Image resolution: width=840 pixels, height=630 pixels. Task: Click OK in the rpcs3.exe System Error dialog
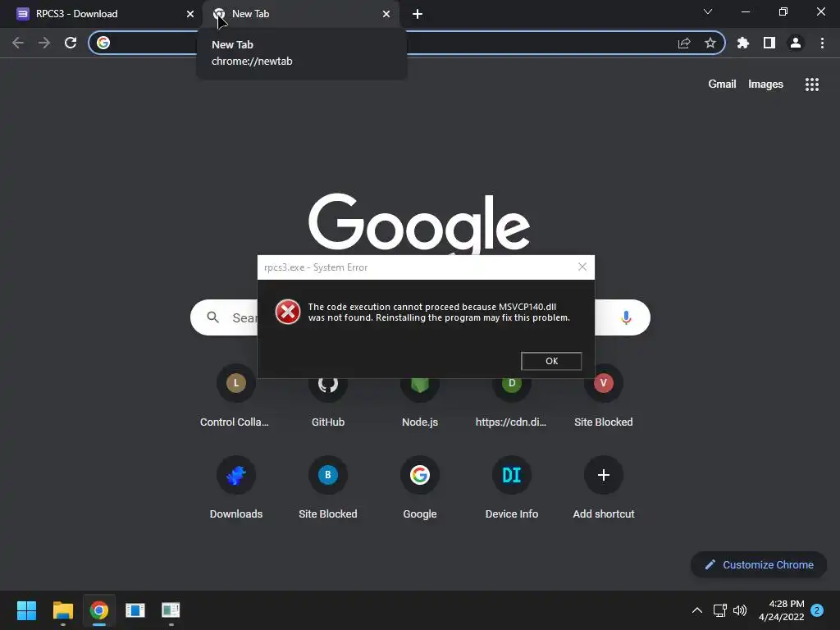551,361
